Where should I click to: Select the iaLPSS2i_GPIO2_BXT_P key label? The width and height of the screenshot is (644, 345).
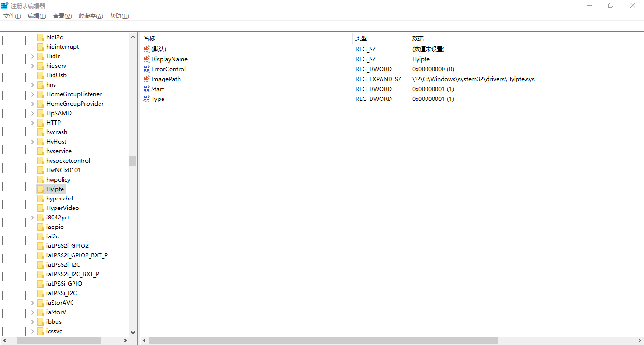click(77, 255)
